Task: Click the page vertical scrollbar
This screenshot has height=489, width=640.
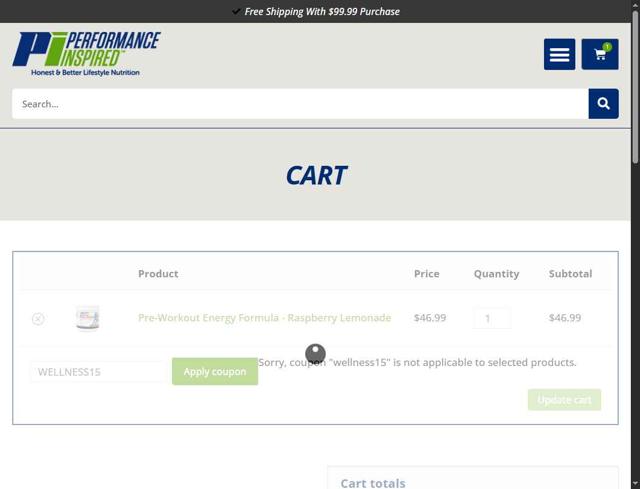Action: pos(636,88)
